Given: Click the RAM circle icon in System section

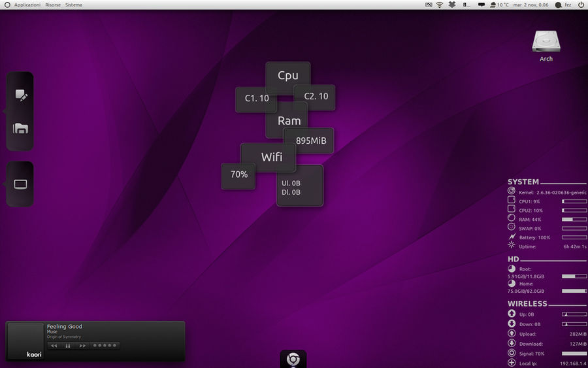Looking at the screenshot, I should (511, 218).
